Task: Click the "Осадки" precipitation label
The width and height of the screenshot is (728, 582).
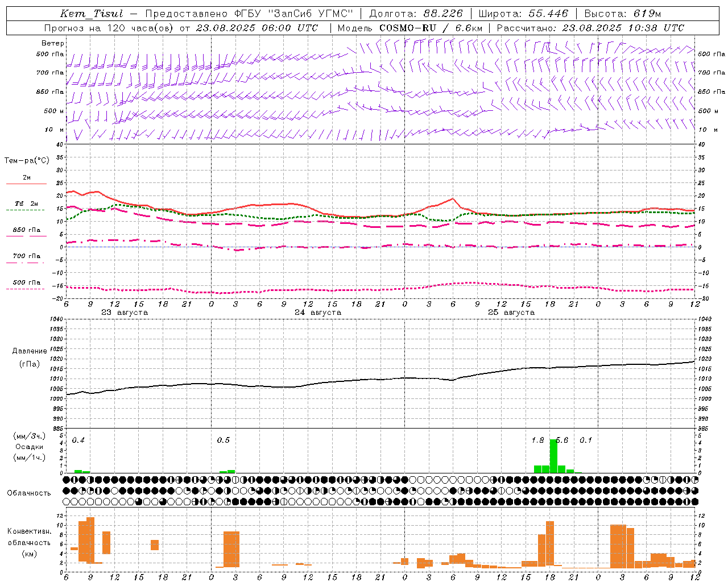Action: 30,447
